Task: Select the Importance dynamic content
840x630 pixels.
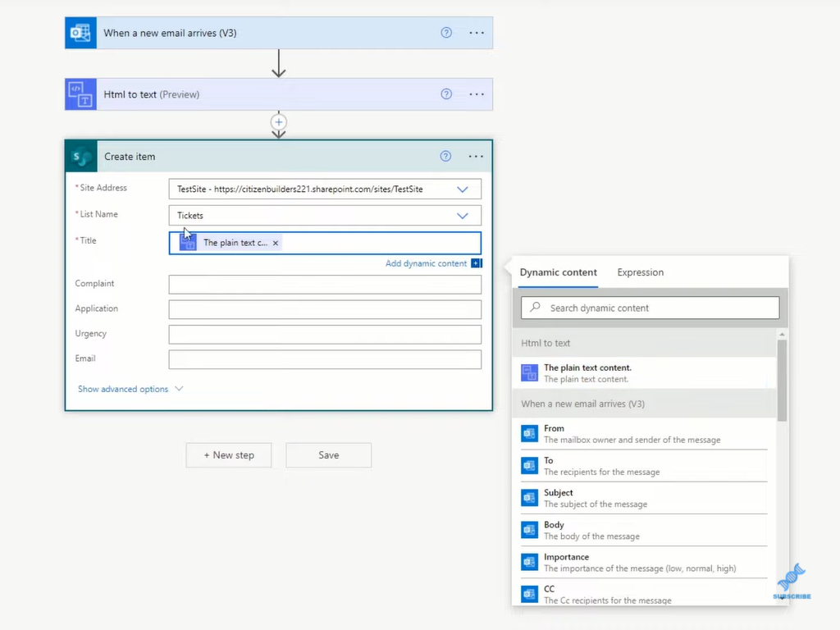Action: [644, 562]
